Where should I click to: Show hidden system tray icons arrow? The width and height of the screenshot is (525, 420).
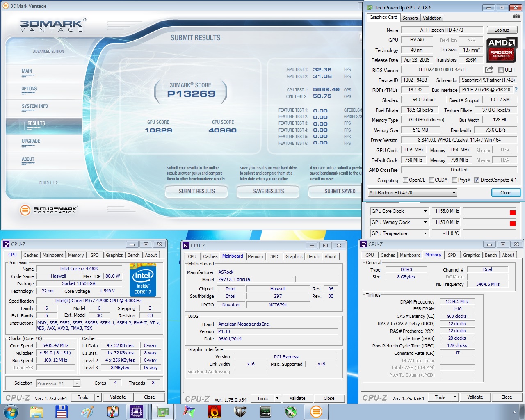[x=514, y=412]
